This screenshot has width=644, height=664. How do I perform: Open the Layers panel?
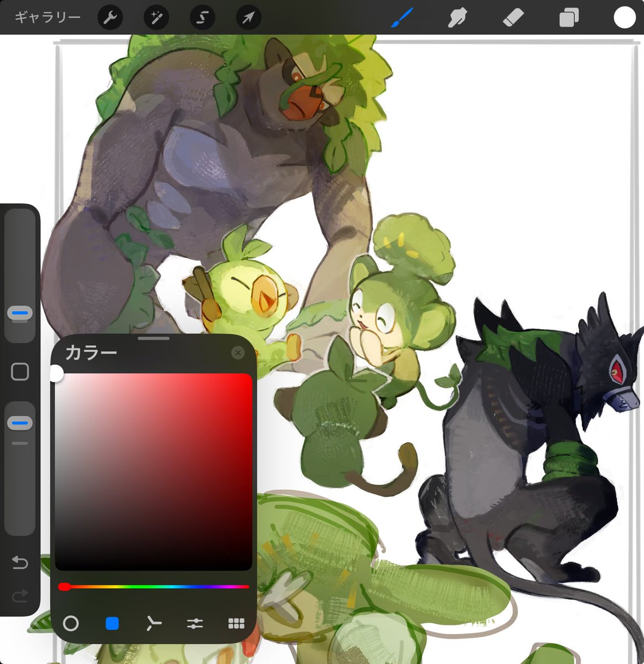[568, 18]
